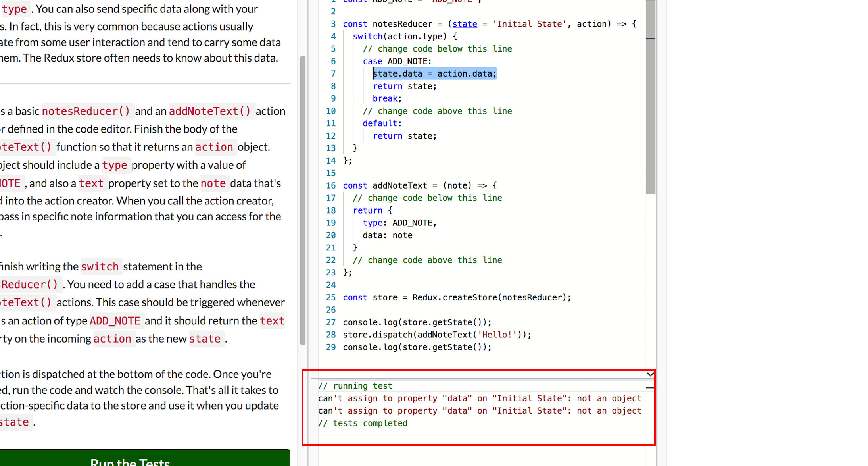Viewport: 868px width, 466px height.
Task: Click "// change code below this line" on line 17
Action: point(427,198)
